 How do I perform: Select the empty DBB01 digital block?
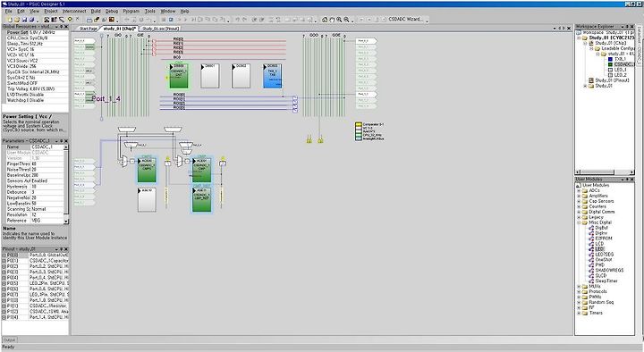point(210,76)
